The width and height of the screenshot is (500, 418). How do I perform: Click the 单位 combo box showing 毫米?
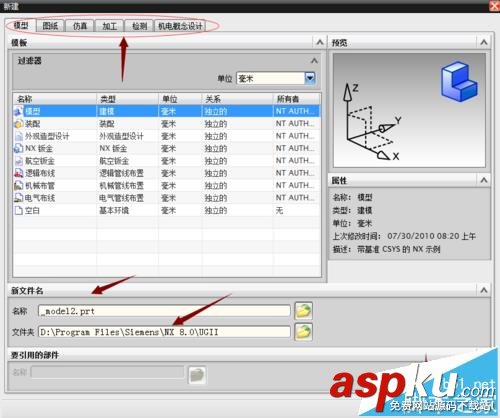[276, 78]
